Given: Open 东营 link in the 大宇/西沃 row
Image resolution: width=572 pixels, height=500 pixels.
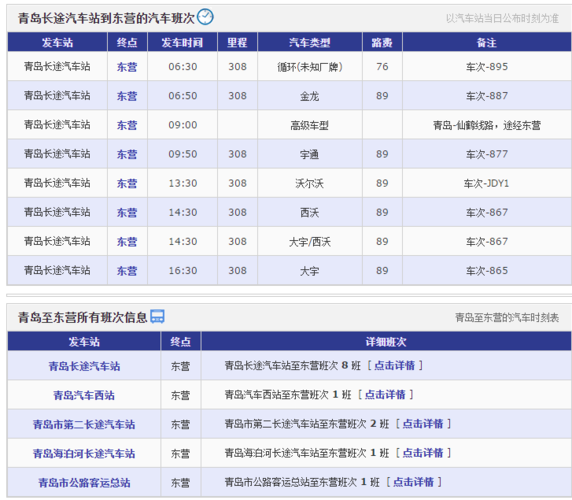Looking at the screenshot, I should (127, 242).
